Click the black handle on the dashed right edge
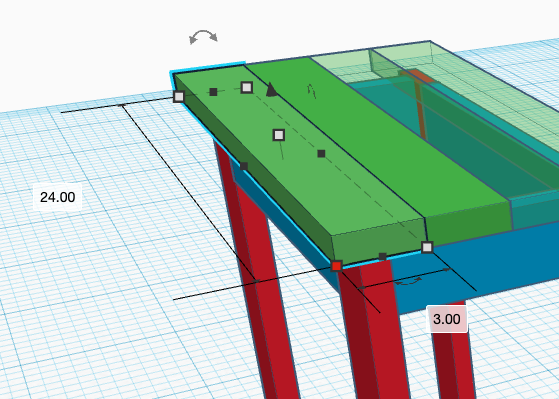The image size is (559, 399). click(x=321, y=154)
